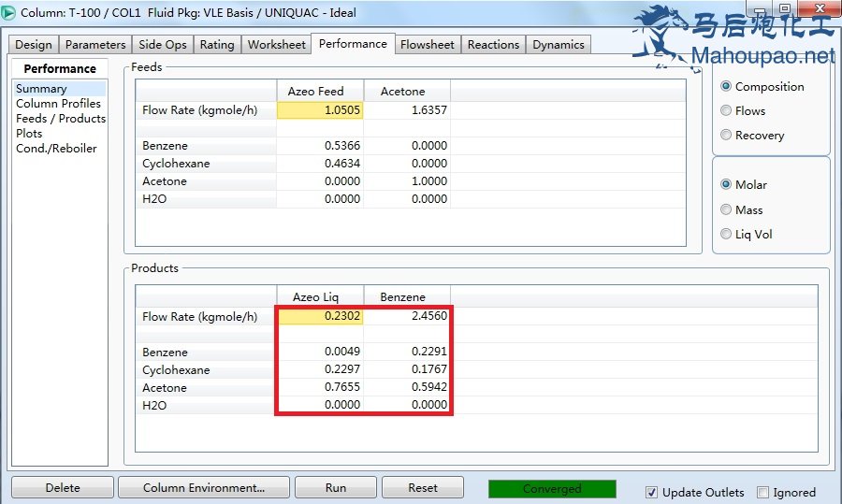Select Liq Vol basis option

tap(727, 235)
